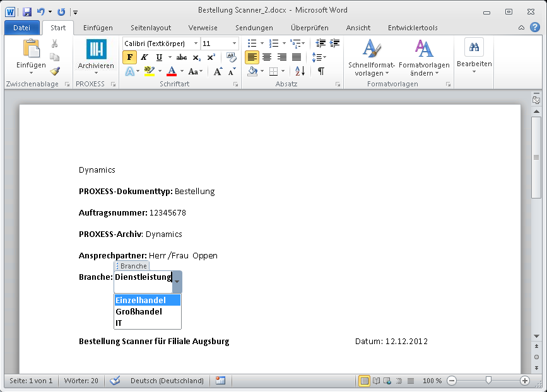Apply strikethrough formatting
Screen dimensions: 547x392
pyautogui.click(x=182, y=57)
